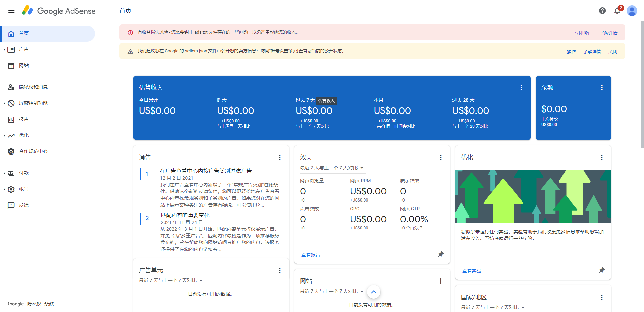Click the 屏蔽控制功能 block icon

tap(11, 103)
